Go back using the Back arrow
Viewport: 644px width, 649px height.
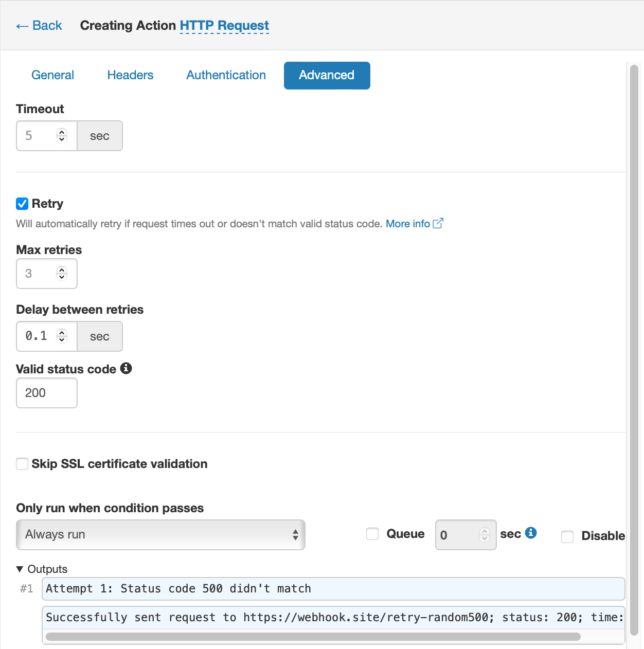(x=39, y=25)
